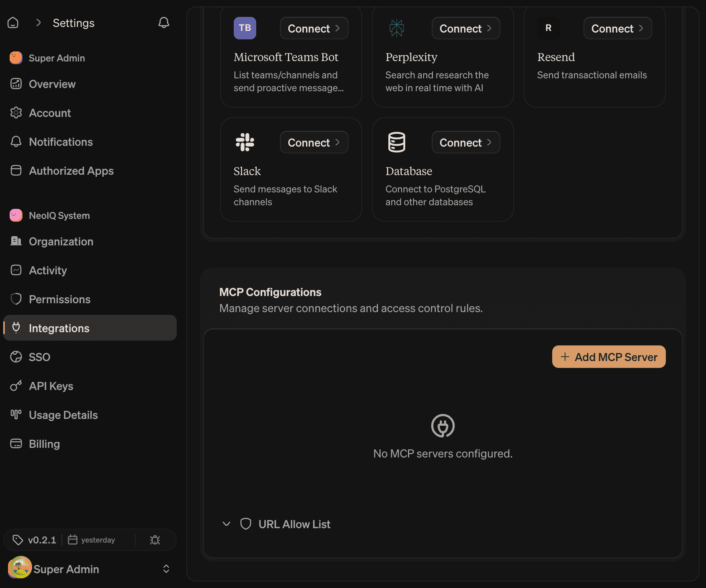
Task: Click the calendar icon next to yesterday
Action: 72,539
